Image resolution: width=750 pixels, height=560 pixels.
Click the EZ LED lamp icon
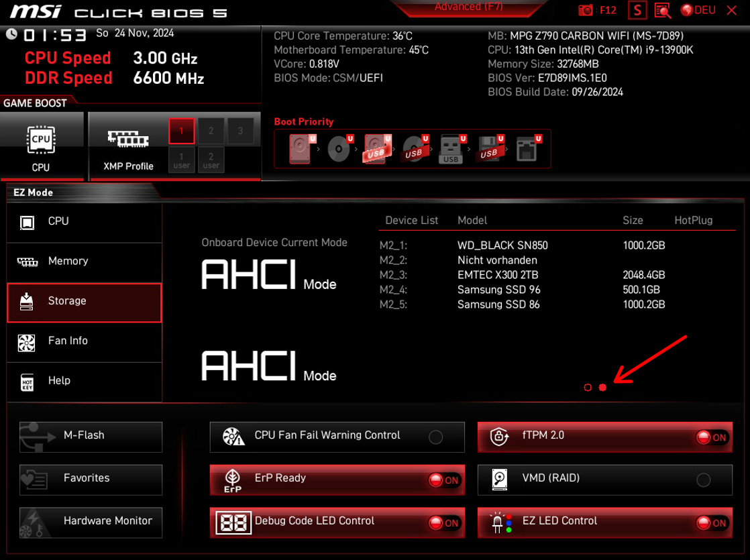[502, 522]
